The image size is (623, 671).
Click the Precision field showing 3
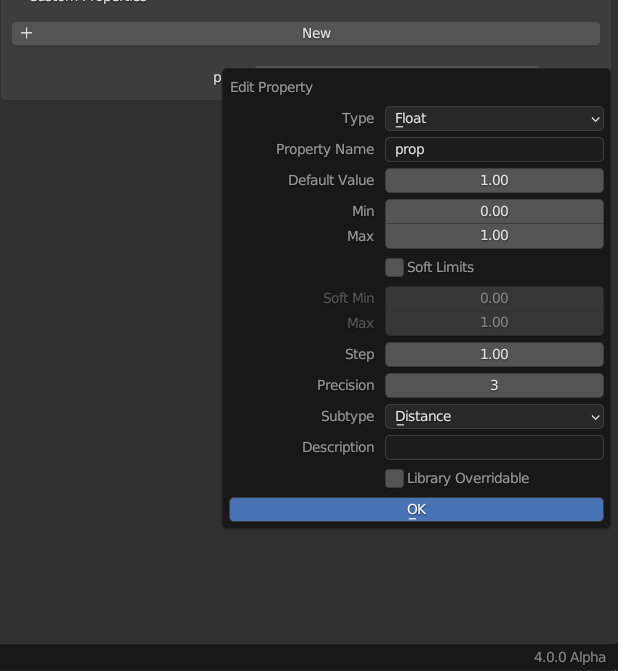[494, 385]
